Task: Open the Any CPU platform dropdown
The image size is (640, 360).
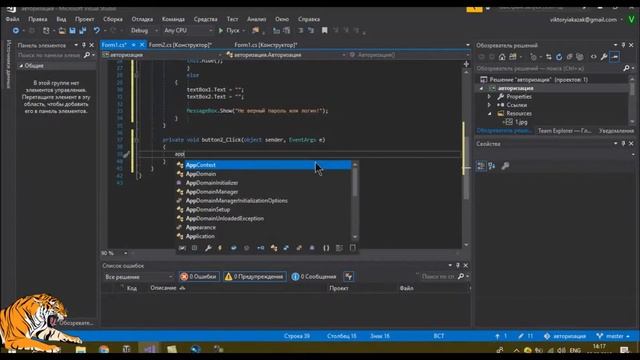Action: click(x=188, y=31)
